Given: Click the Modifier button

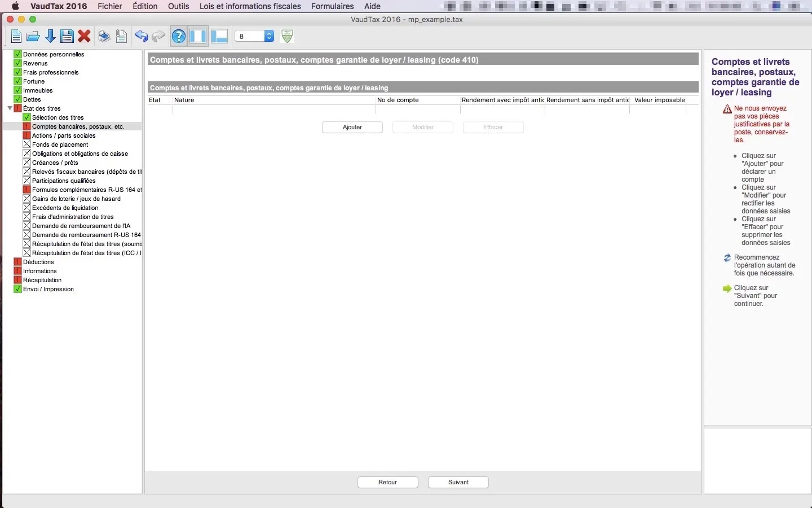Looking at the screenshot, I should coord(423,128).
